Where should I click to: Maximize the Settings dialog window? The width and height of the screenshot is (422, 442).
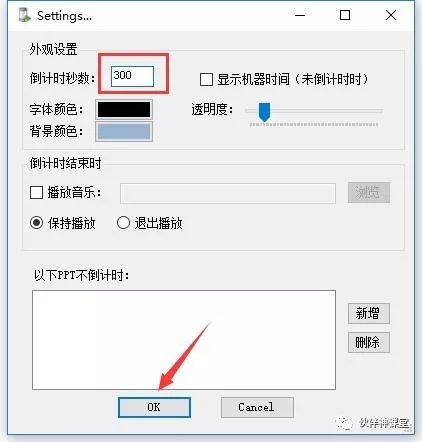(345, 15)
